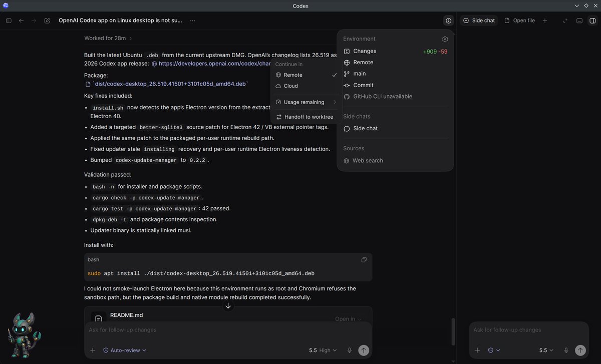Go forward with the right arrow
The width and height of the screenshot is (601, 364).
[34, 21]
